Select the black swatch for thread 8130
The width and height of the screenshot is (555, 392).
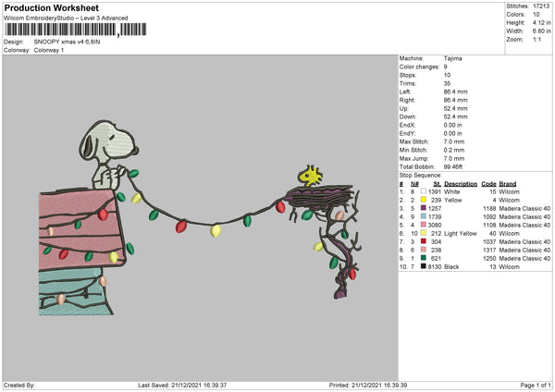tap(423, 267)
